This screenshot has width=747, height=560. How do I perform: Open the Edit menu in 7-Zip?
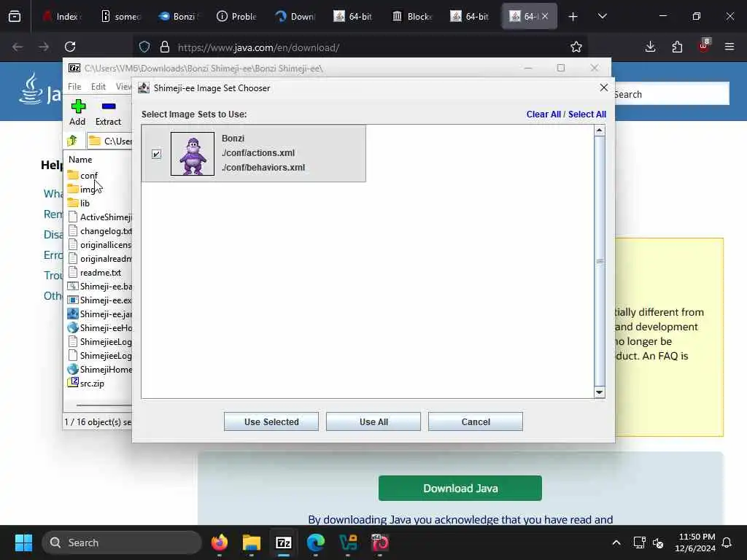pyautogui.click(x=98, y=86)
